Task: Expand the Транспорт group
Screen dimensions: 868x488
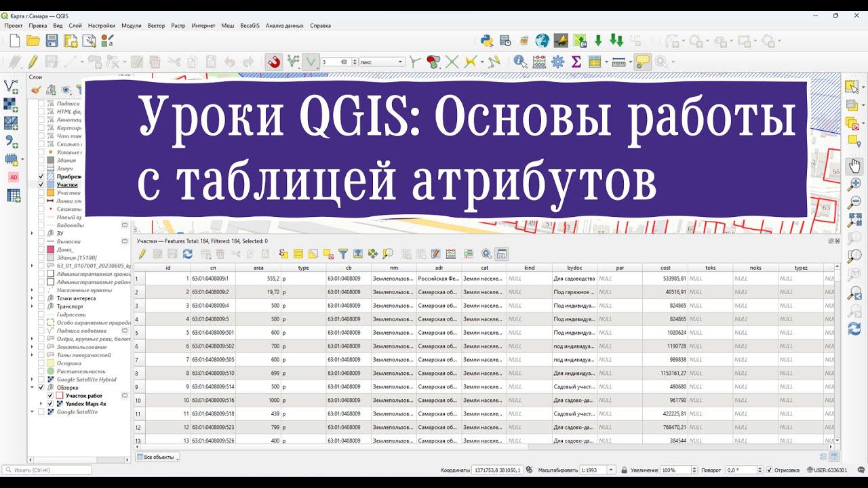Action: [32, 306]
